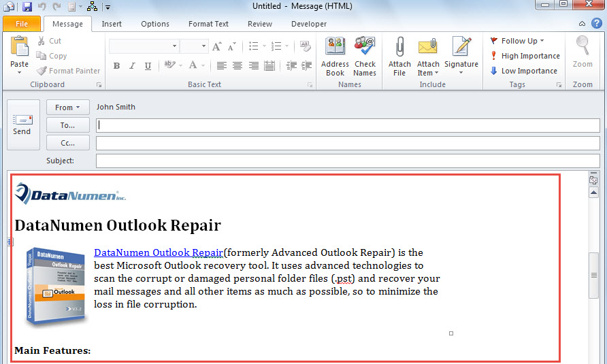Image resolution: width=607 pixels, height=364 pixels.
Task: Click the font color A icon
Action: 193,65
